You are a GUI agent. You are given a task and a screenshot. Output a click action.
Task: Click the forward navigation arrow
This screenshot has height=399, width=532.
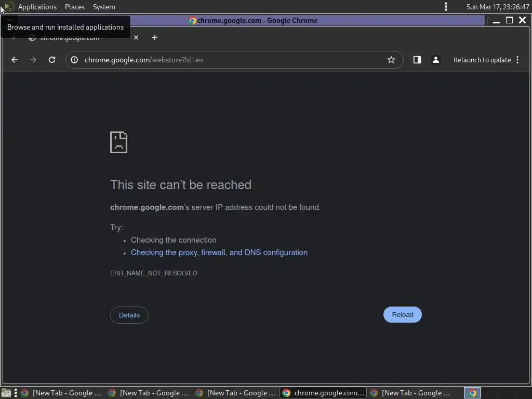point(33,60)
